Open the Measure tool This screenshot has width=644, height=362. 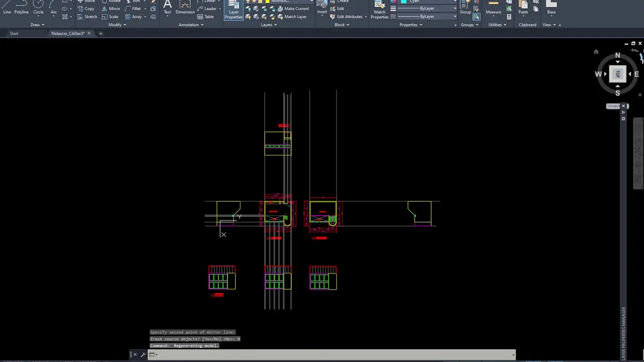(x=493, y=7)
